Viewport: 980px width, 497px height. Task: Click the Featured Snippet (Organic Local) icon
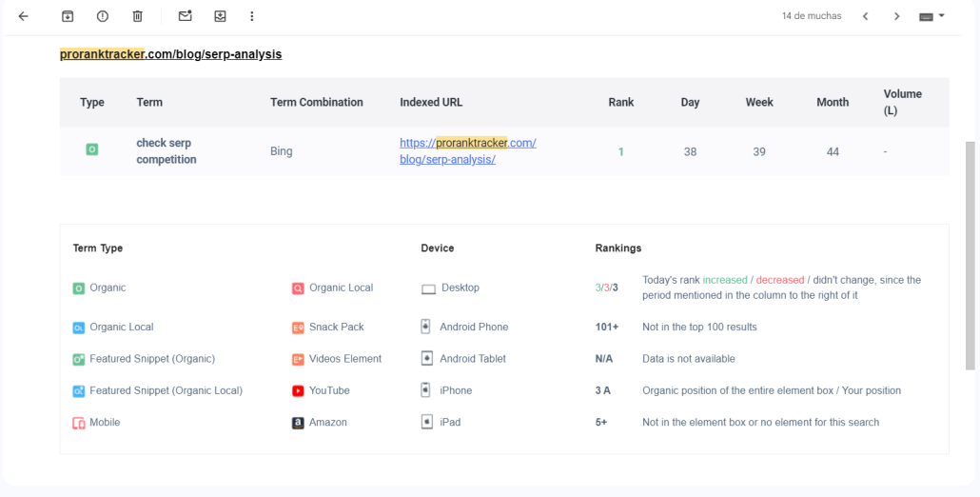click(x=78, y=391)
